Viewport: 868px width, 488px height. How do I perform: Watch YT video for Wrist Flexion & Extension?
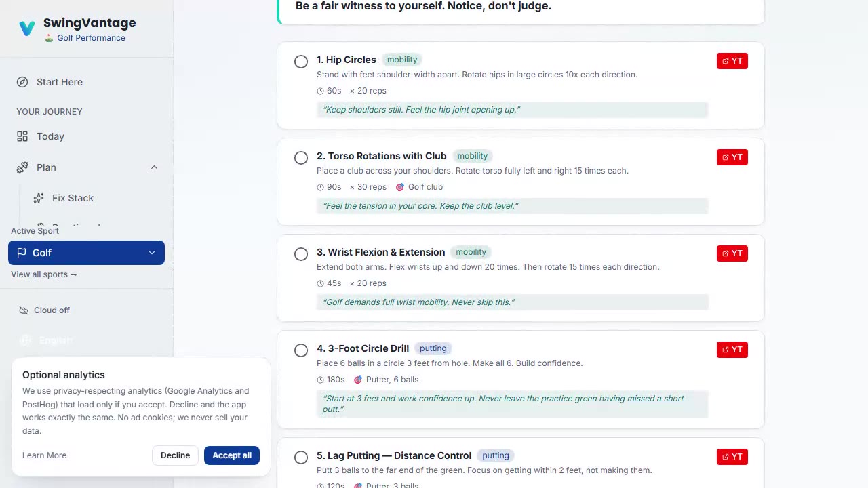[732, 253]
